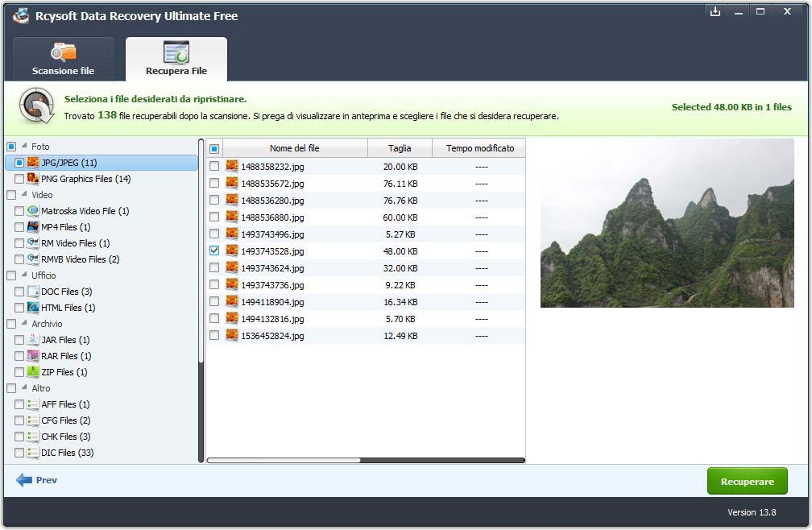Click the ZIP Files icon
812x530 pixels.
point(33,372)
